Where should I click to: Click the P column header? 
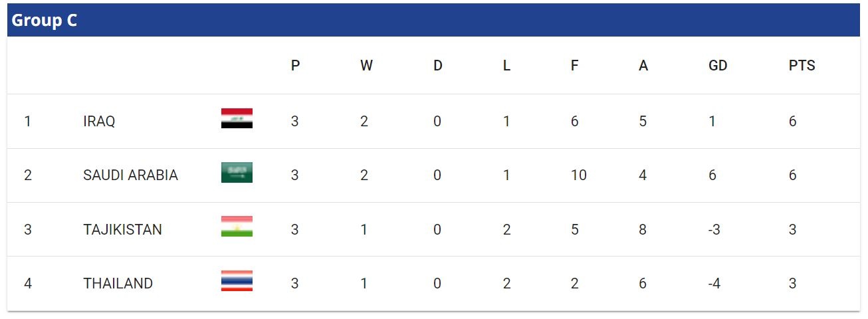296,66
